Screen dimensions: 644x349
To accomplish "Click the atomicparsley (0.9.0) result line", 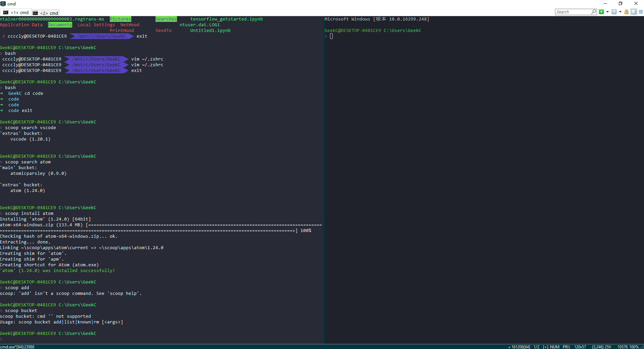I will pos(39,173).
